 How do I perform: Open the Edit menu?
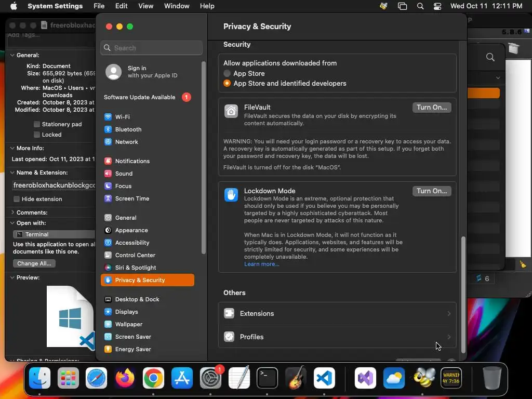coord(121,6)
